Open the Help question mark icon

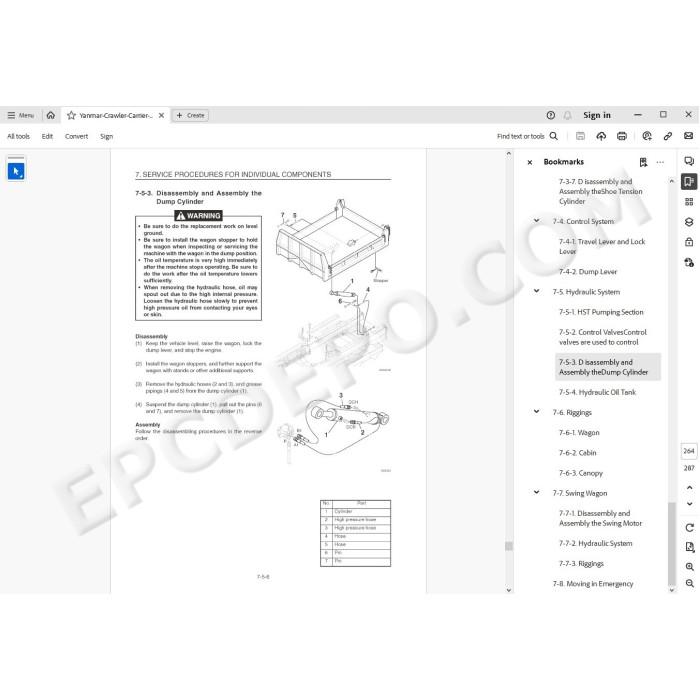click(x=550, y=115)
